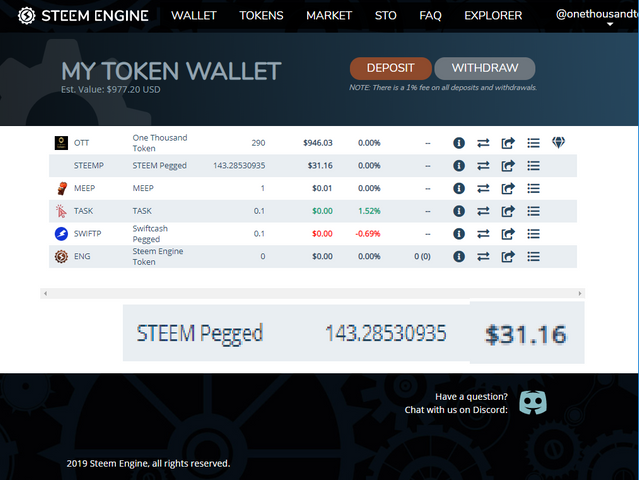Select the 'Steem Engine Token' name
The height and width of the screenshot is (480, 639).
(x=158, y=256)
